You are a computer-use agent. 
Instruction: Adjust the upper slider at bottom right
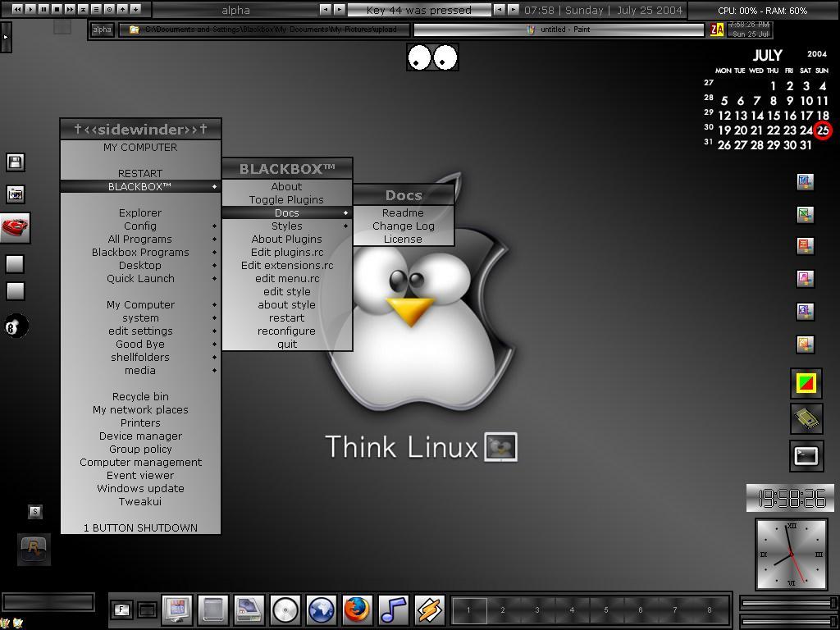tap(788, 603)
